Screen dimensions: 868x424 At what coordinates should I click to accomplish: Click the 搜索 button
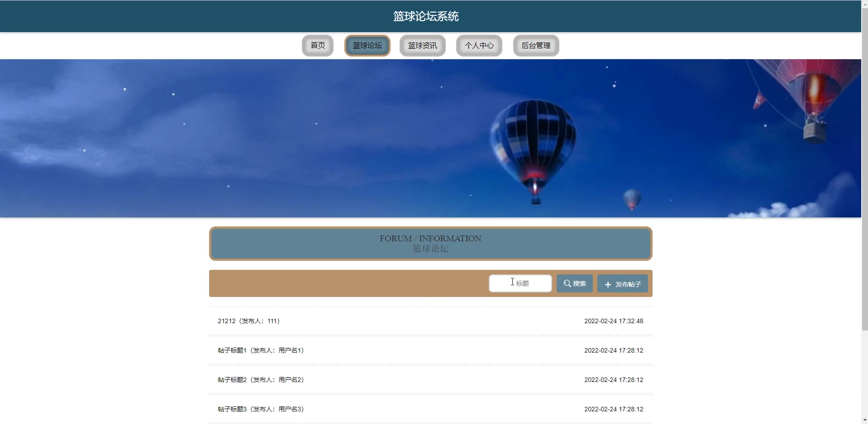pyautogui.click(x=574, y=283)
